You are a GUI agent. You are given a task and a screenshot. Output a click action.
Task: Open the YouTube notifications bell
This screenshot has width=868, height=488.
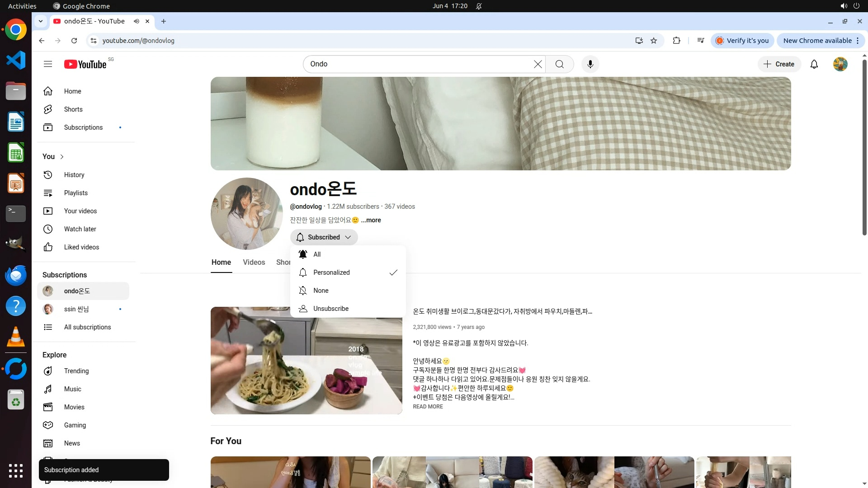click(x=814, y=64)
